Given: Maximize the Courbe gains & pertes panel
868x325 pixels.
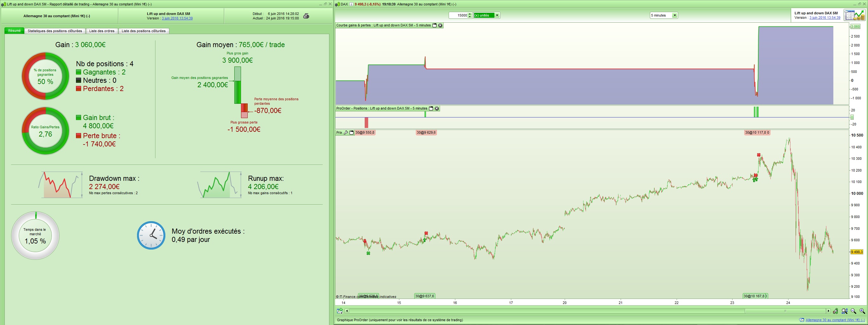Looking at the screenshot, I should 434,25.
